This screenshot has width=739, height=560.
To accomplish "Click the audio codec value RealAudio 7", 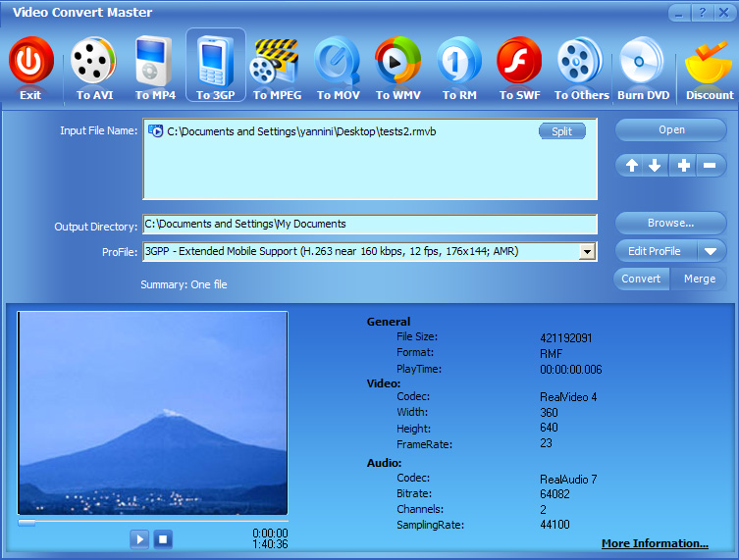I will point(568,480).
